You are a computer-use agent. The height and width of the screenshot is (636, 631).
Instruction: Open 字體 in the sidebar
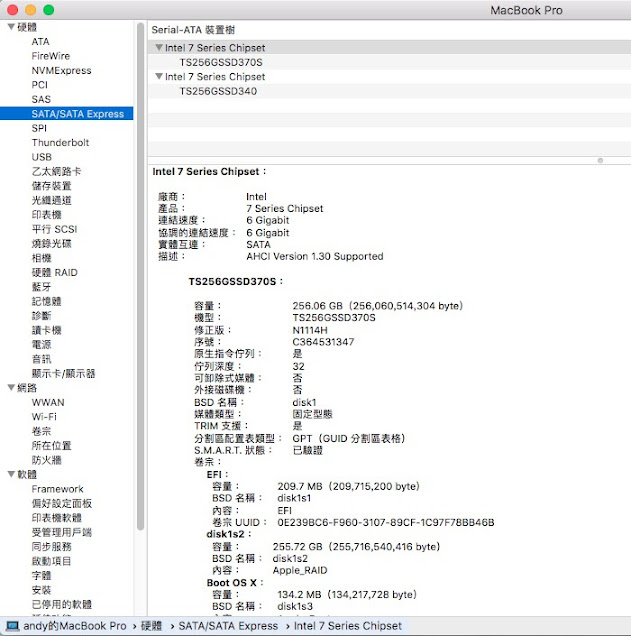tap(42, 576)
